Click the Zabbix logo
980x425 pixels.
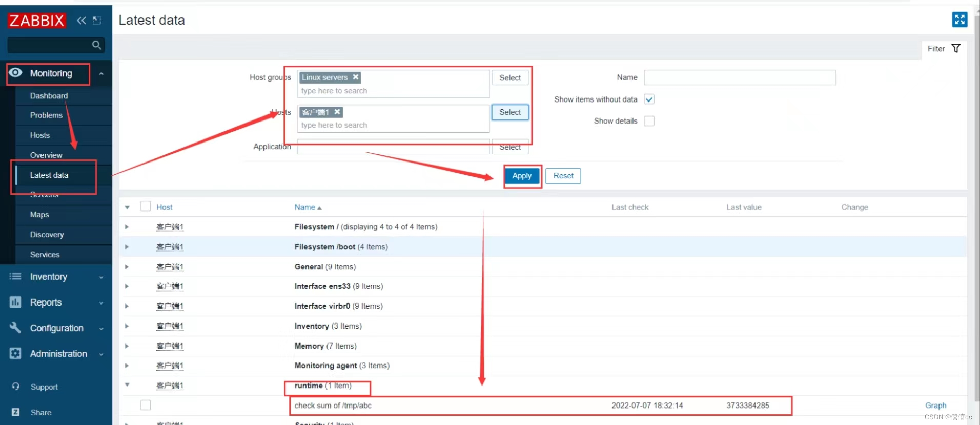tap(36, 21)
